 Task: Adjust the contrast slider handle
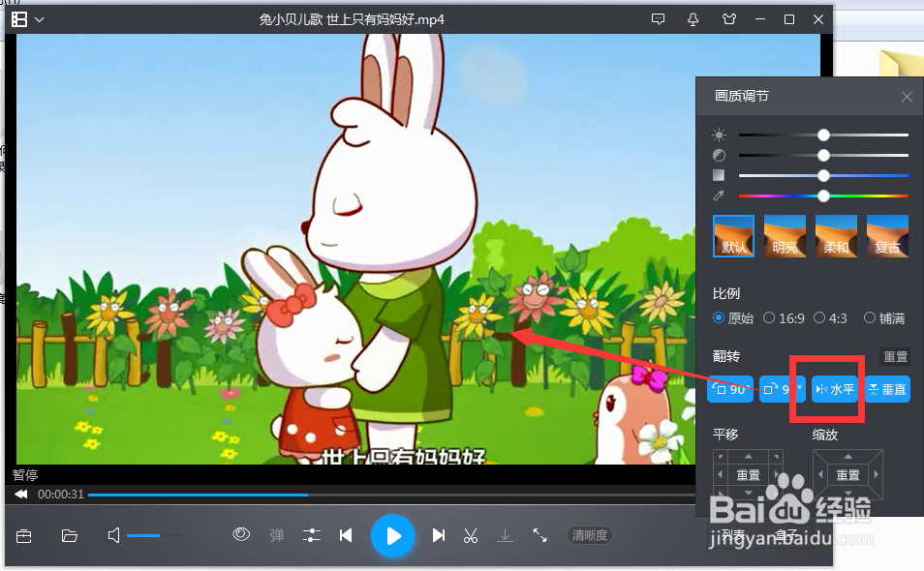coord(824,156)
